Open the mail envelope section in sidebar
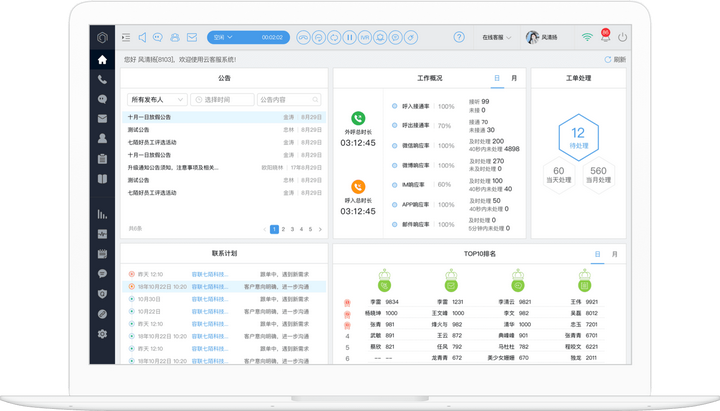Image resolution: width=720 pixels, height=411 pixels. (x=102, y=118)
